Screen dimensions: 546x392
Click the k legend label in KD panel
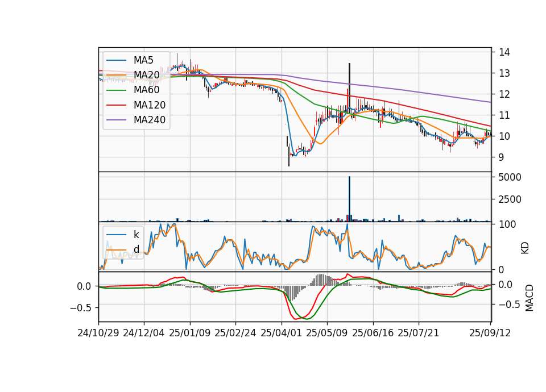pyautogui.click(x=136, y=235)
